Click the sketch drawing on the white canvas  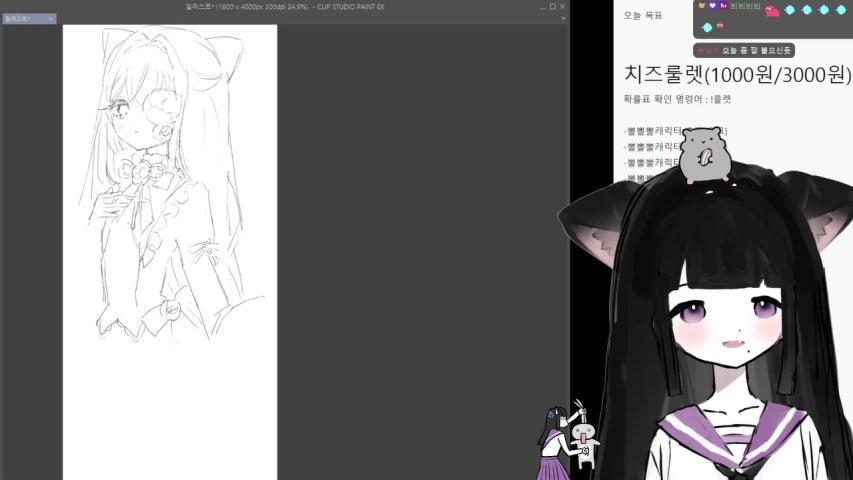(x=171, y=185)
